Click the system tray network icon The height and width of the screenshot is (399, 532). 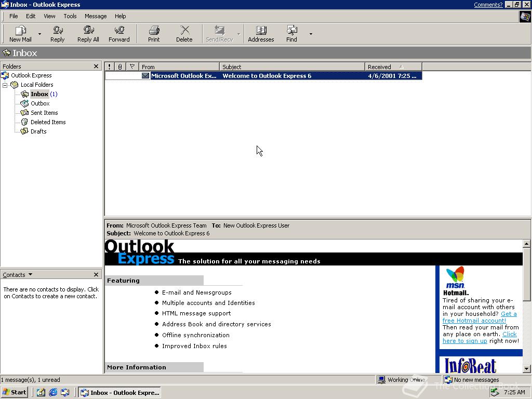pos(495,392)
